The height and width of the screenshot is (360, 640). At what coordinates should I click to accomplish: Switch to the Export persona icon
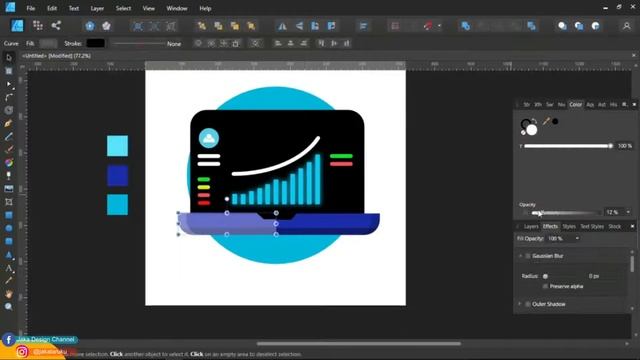[x=56, y=26]
